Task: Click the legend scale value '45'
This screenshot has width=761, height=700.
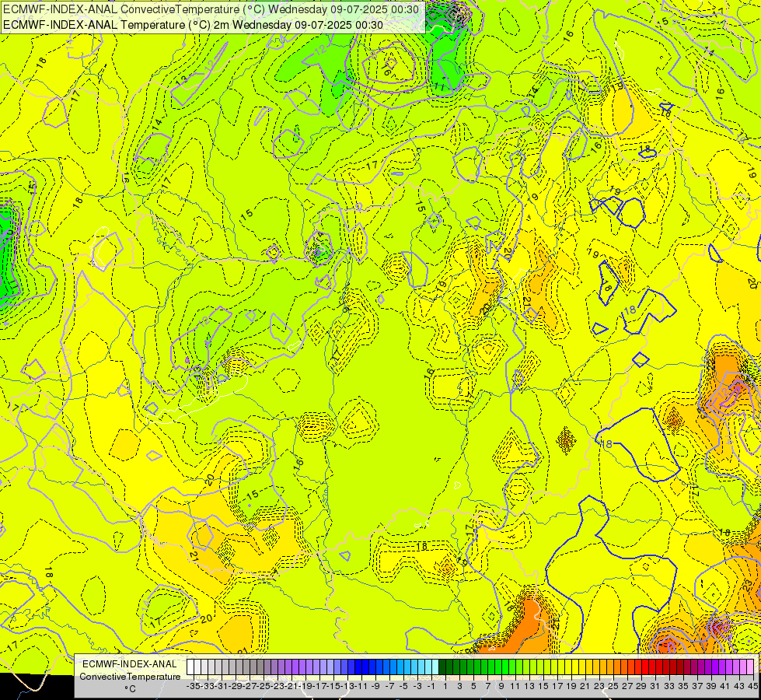Action: click(752, 686)
